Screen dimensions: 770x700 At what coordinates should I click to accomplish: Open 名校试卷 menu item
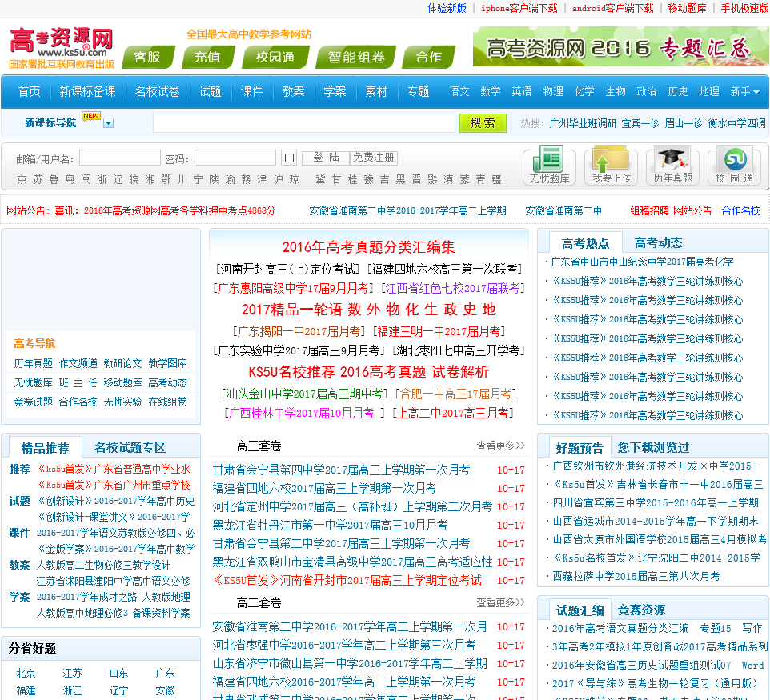point(157,92)
